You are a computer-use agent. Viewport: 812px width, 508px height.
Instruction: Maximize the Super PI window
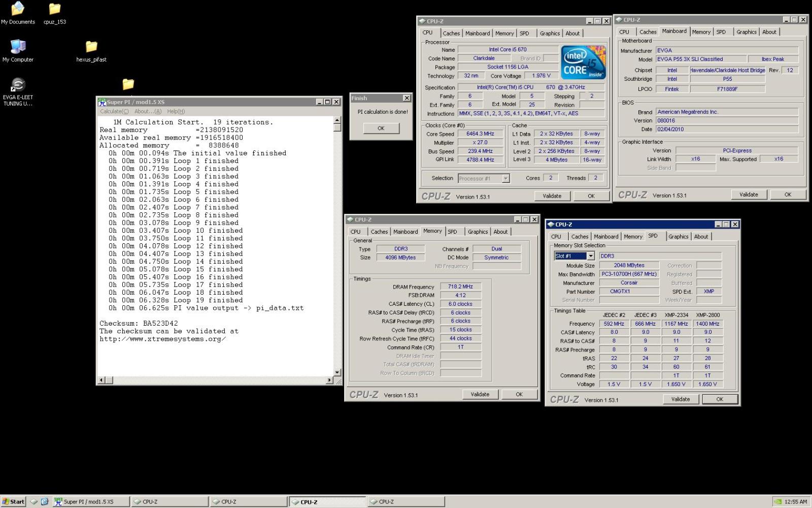click(x=328, y=102)
